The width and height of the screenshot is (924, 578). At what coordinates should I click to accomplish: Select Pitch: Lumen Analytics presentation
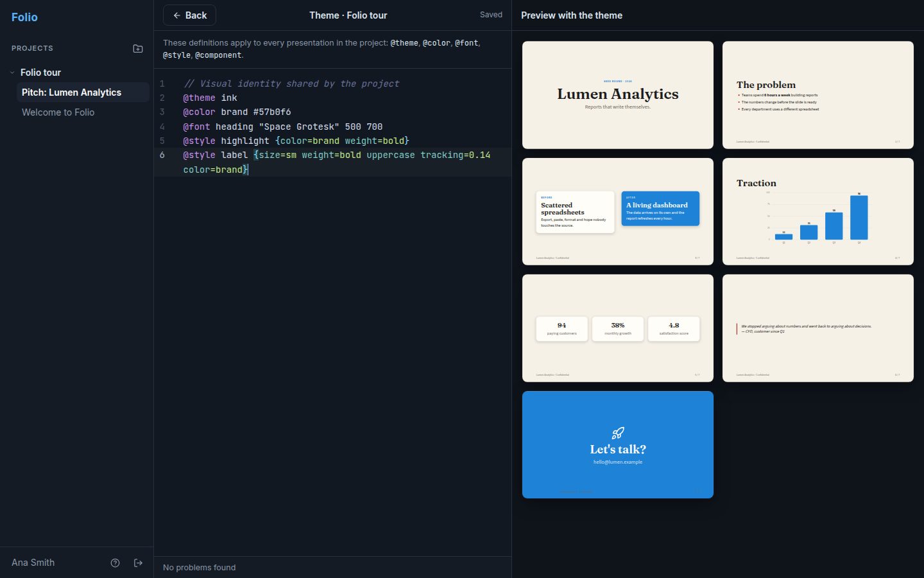tap(83, 92)
